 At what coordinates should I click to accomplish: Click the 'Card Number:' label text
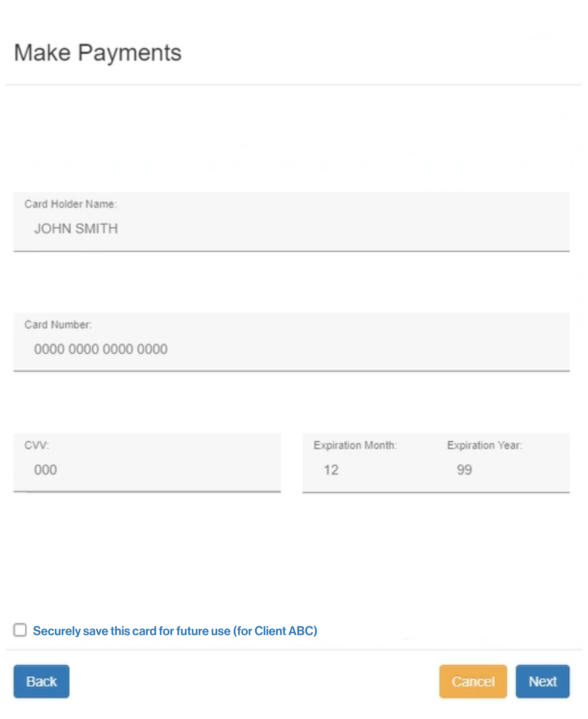point(58,325)
